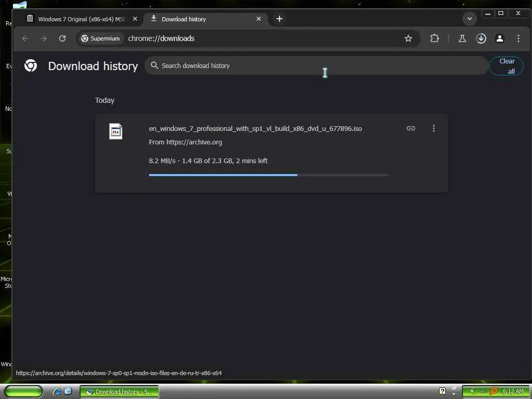Select Download history taskbar button
Image resolution: width=532 pixels, height=399 pixels.
pos(119,392)
